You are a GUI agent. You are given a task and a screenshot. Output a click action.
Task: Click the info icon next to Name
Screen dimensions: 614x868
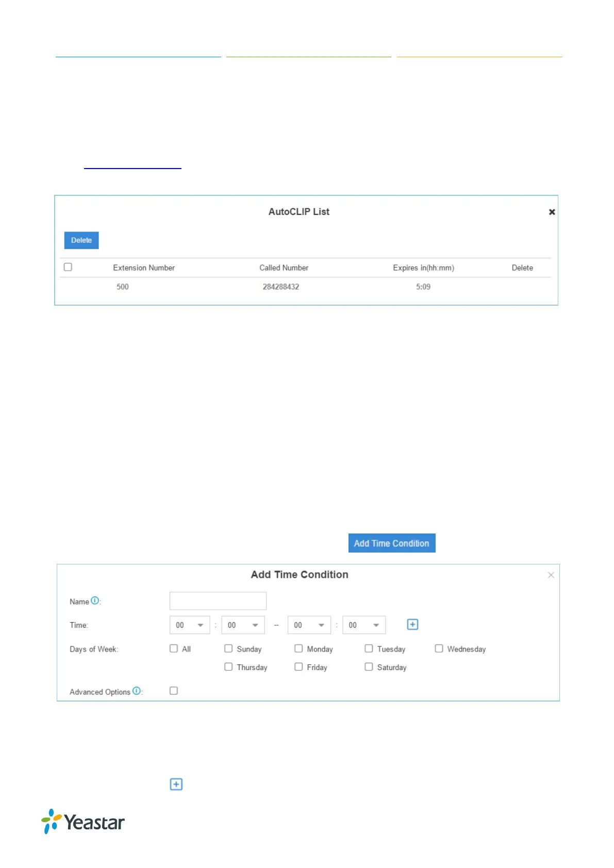(95, 600)
